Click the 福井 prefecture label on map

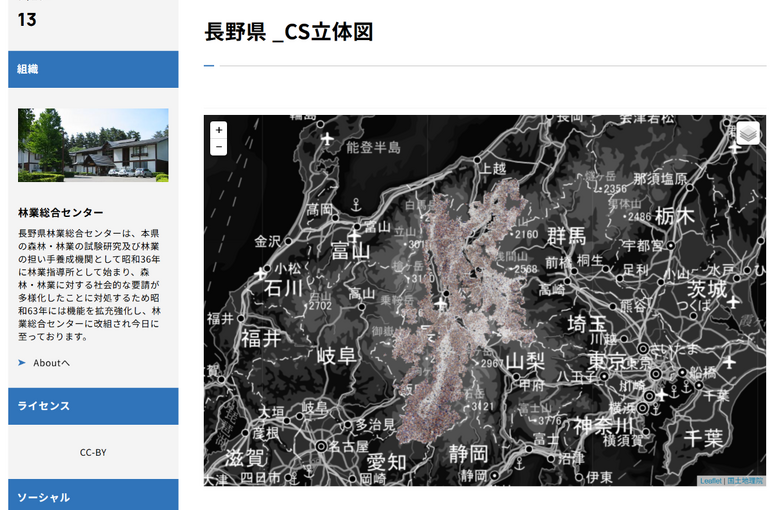(x=261, y=339)
